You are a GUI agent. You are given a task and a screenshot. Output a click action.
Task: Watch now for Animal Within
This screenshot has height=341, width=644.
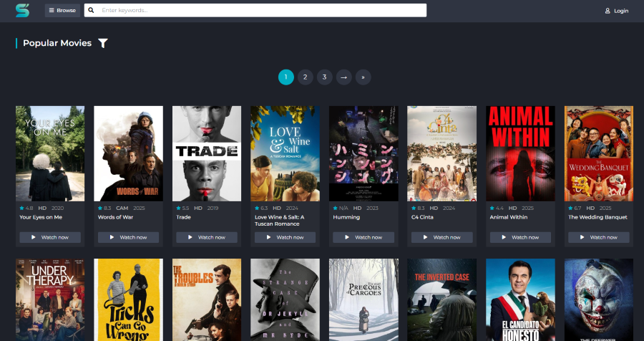520,237
